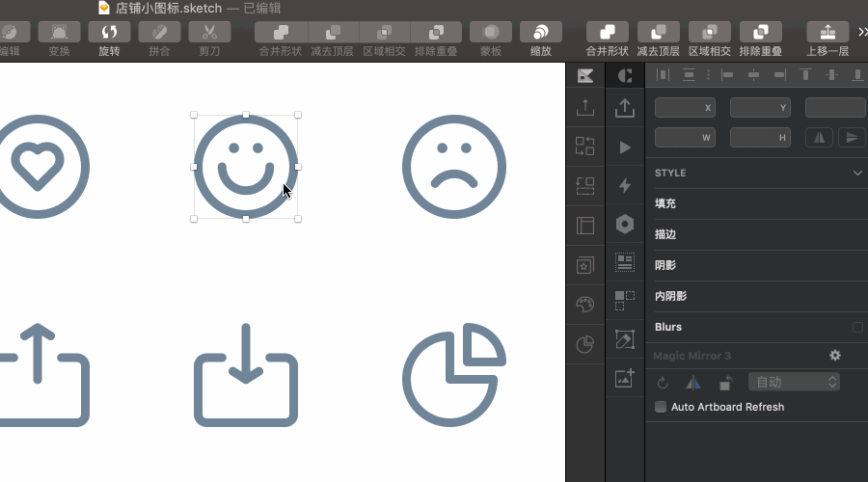Click the grayed-out 排除重叠 button
This screenshot has height=482, width=868.
(436, 32)
